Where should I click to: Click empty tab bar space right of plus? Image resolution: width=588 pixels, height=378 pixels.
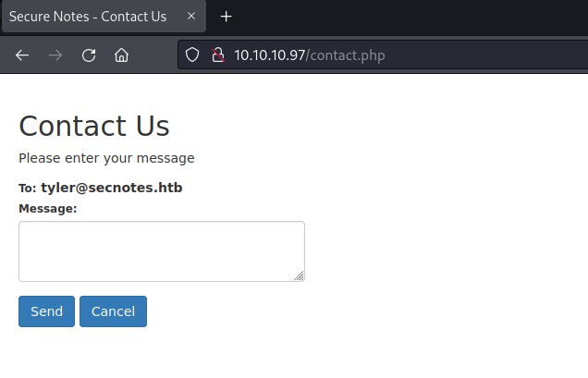[407, 17]
